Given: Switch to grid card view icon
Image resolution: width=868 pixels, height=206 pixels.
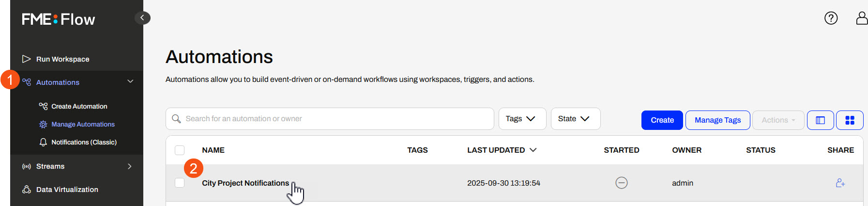Looking at the screenshot, I should pyautogui.click(x=850, y=120).
